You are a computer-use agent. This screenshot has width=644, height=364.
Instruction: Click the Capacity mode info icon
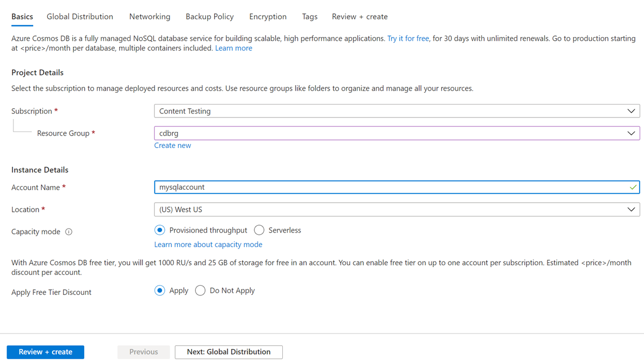click(x=69, y=232)
